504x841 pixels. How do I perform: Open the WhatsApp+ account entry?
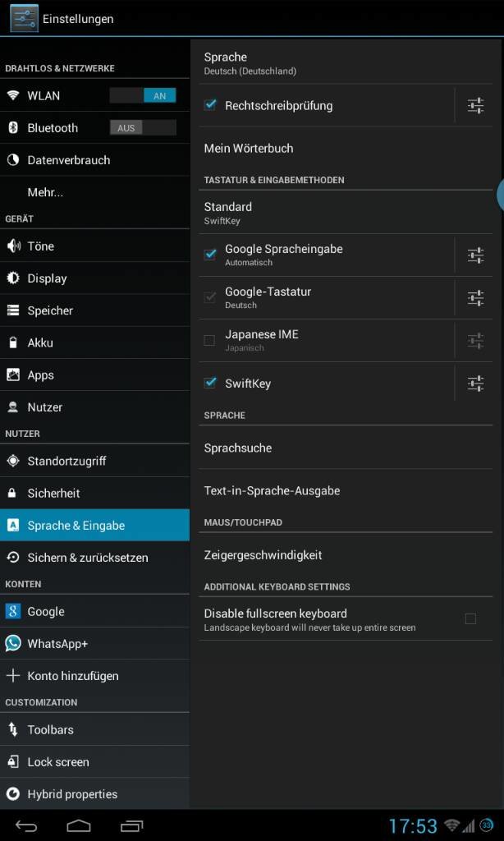[94, 644]
